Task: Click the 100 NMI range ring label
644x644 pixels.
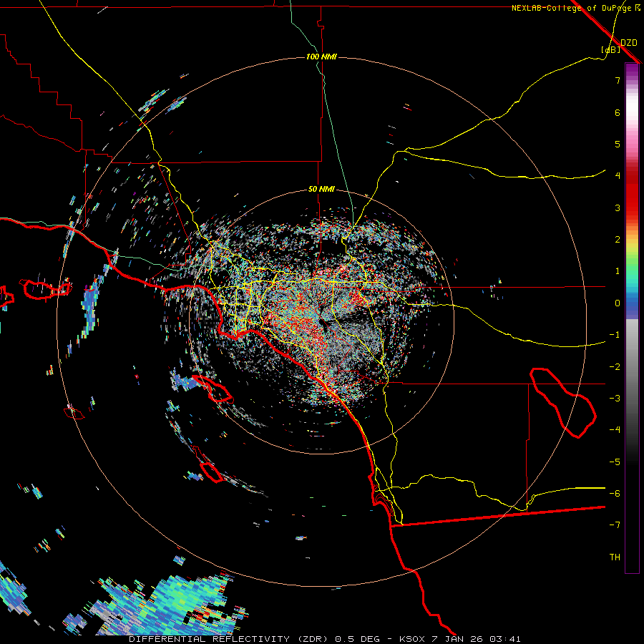Action: click(321, 57)
